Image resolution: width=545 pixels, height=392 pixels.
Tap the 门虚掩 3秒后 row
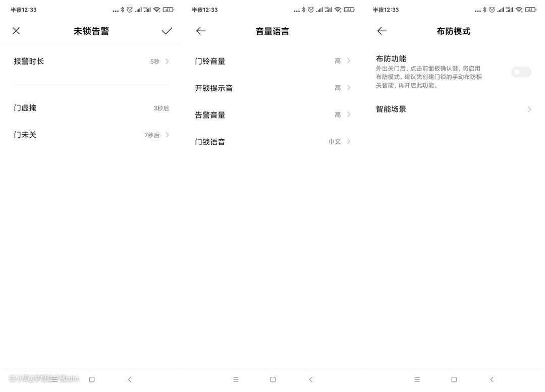[x=91, y=108]
